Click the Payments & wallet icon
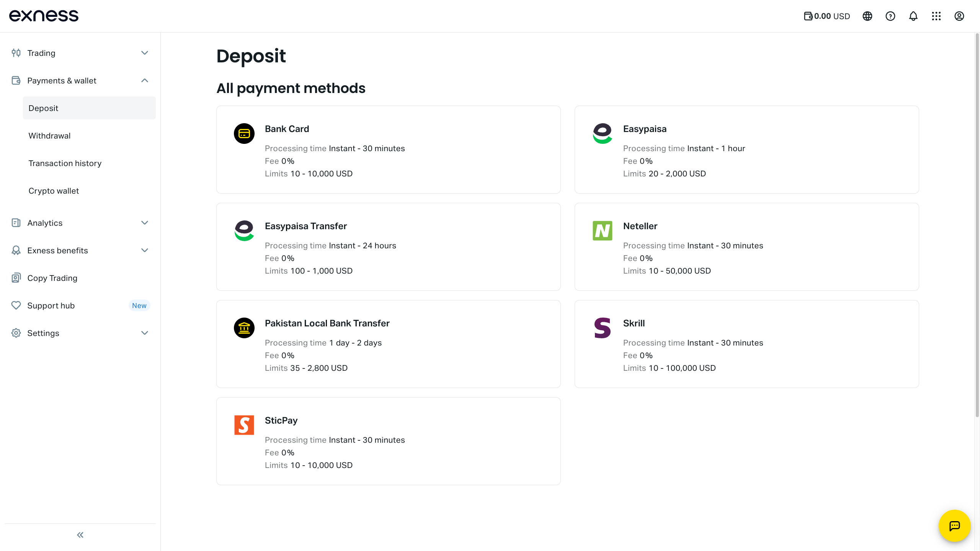 [x=16, y=80]
